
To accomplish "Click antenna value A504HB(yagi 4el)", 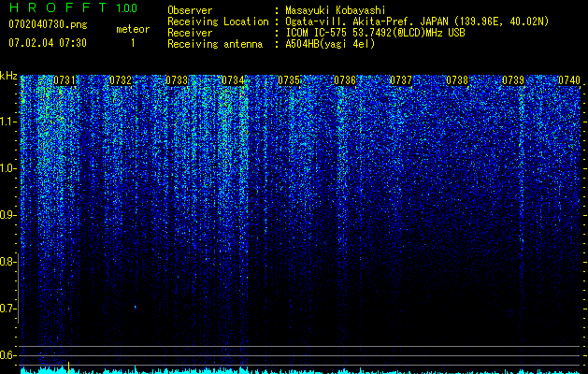I will 330,44.
